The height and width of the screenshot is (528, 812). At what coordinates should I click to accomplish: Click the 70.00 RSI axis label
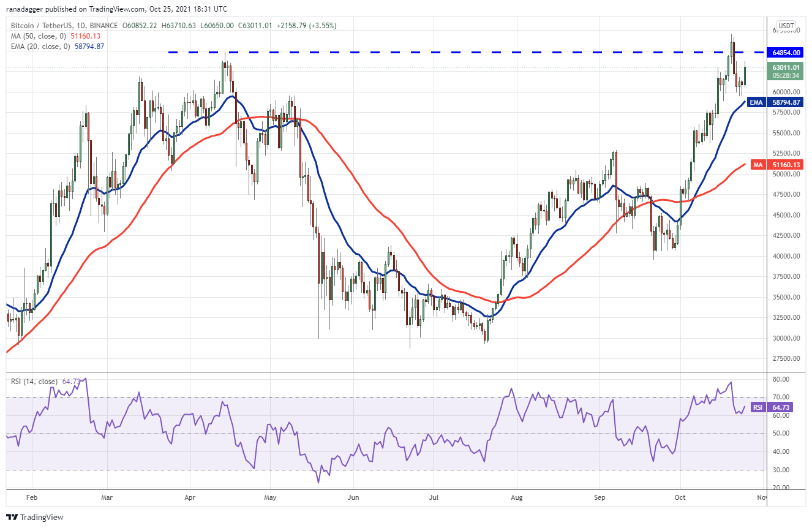point(780,397)
